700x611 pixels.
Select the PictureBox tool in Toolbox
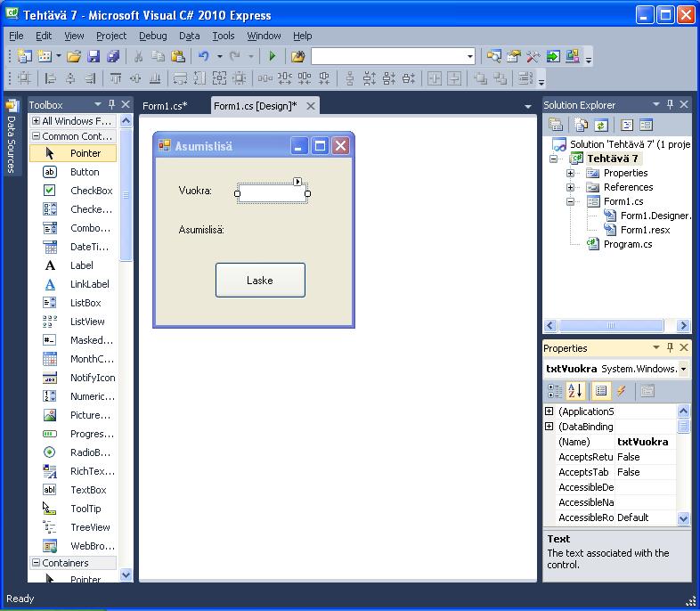[x=91, y=415]
